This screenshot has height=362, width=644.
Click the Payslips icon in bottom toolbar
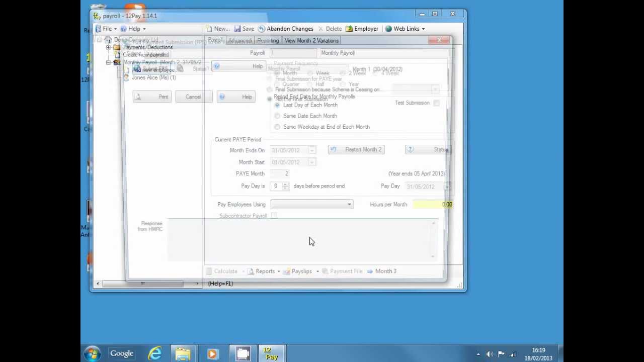286,271
